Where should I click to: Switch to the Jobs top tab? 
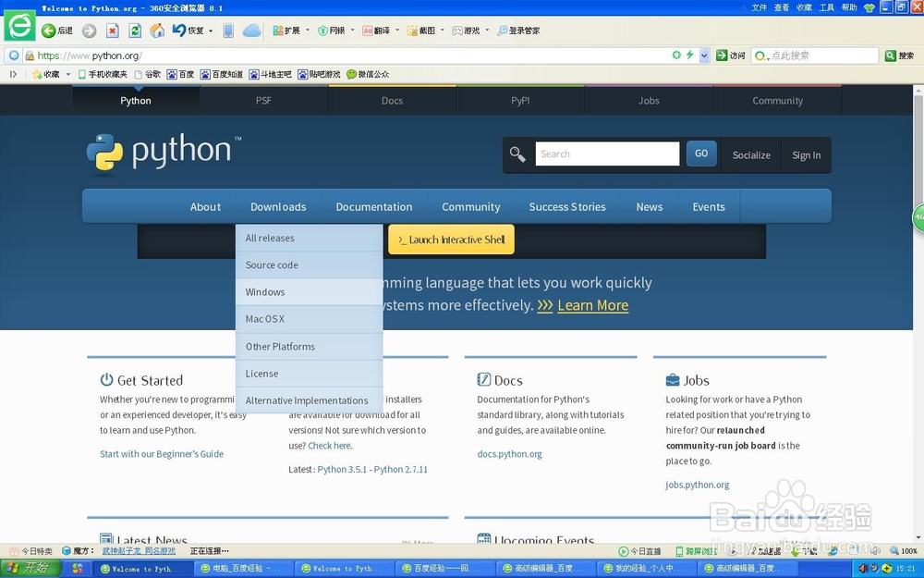coord(649,100)
